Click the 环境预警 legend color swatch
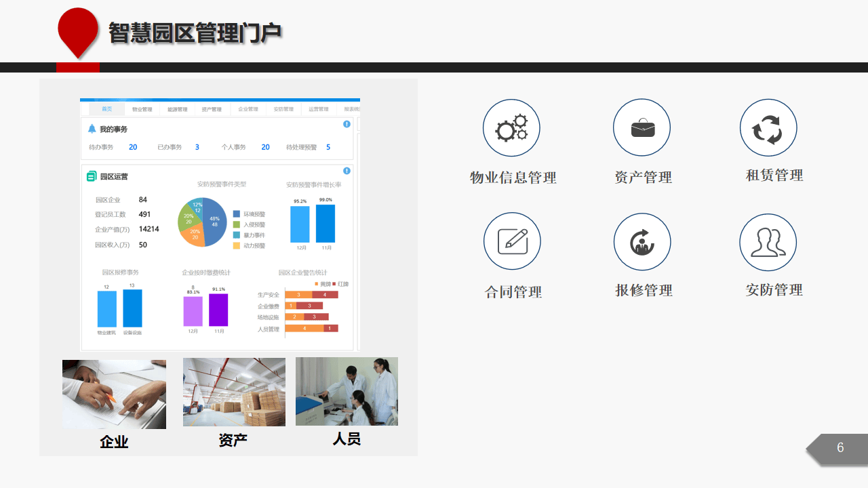 pyautogui.click(x=237, y=213)
